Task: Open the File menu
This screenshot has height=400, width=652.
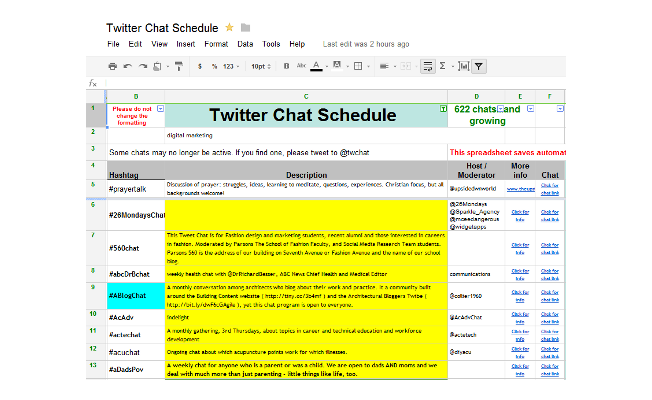Action: coord(113,44)
